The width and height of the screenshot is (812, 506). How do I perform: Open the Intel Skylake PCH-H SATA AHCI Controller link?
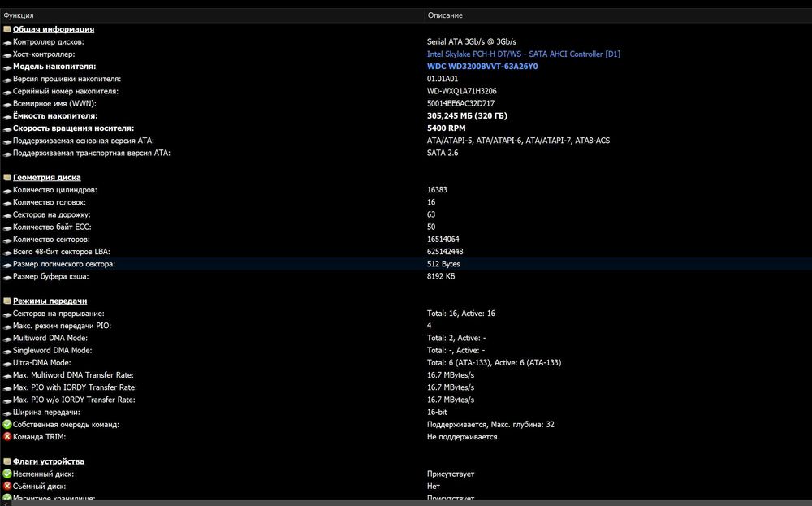(523, 54)
